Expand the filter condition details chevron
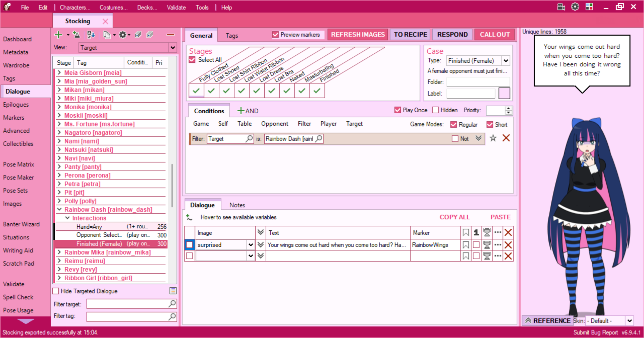The height and width of the screenshot is (338, 644). pos(479,138)
